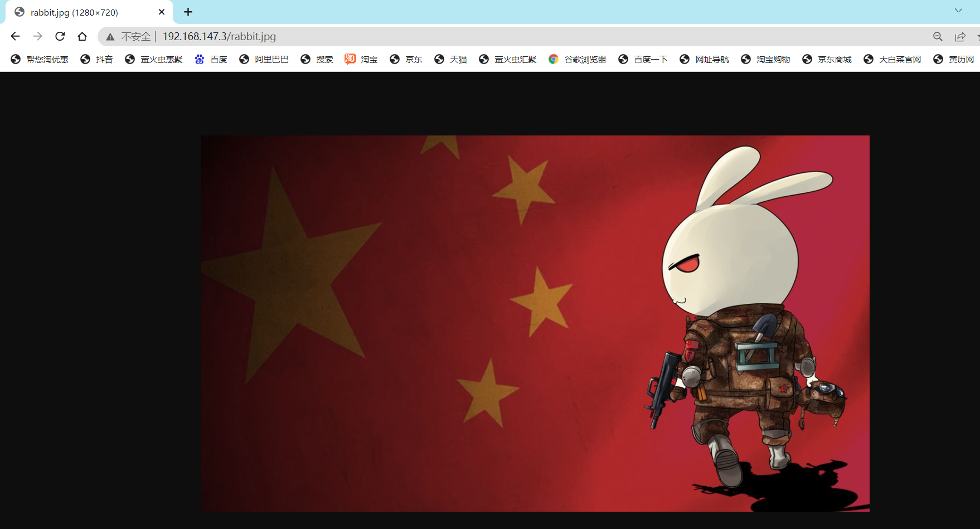Open the 百度 bookmark

pos(211,59)
